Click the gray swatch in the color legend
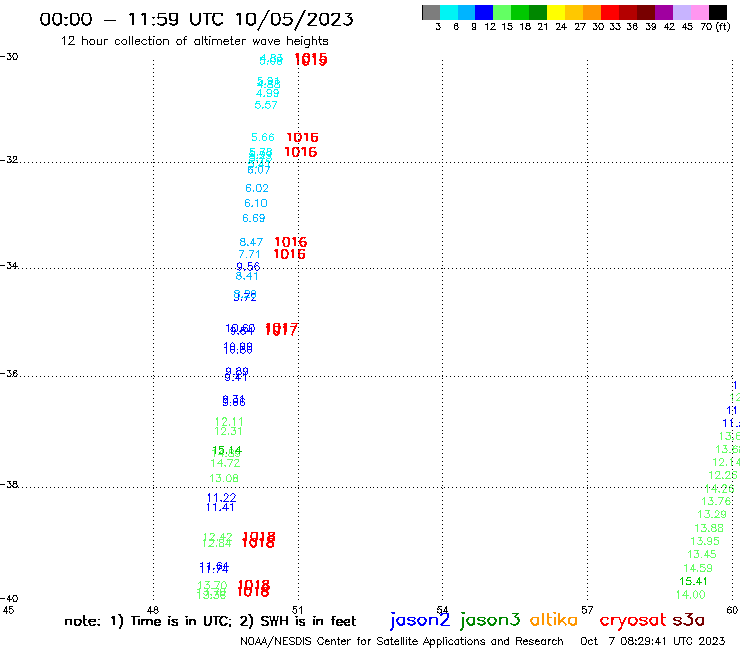 pos(431,12)
